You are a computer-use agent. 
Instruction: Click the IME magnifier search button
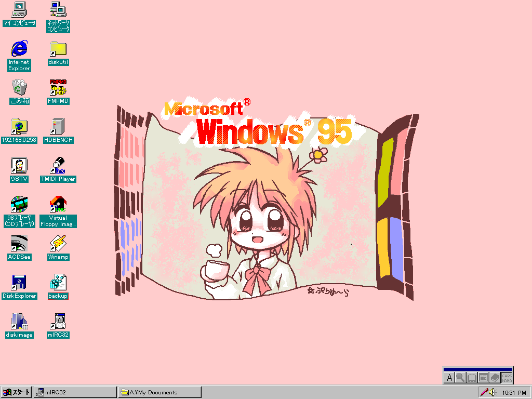pyautogui.click(x=460, y=378)
